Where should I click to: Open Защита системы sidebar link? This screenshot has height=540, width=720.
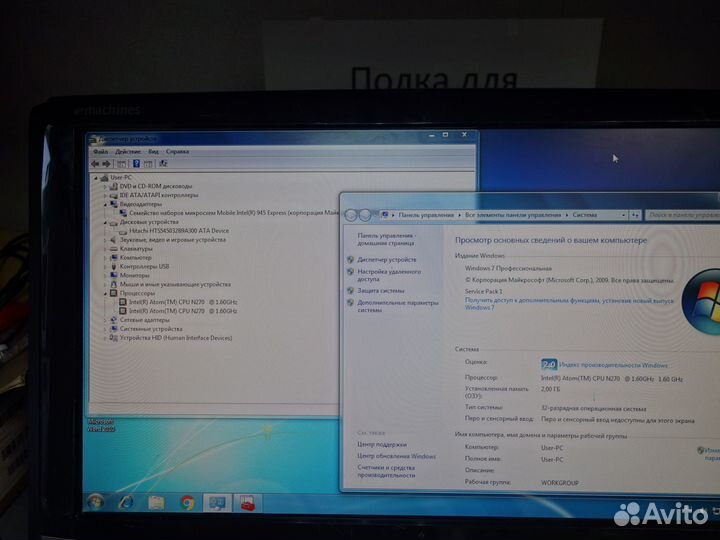pyautogui.click(x=381, y=291)
